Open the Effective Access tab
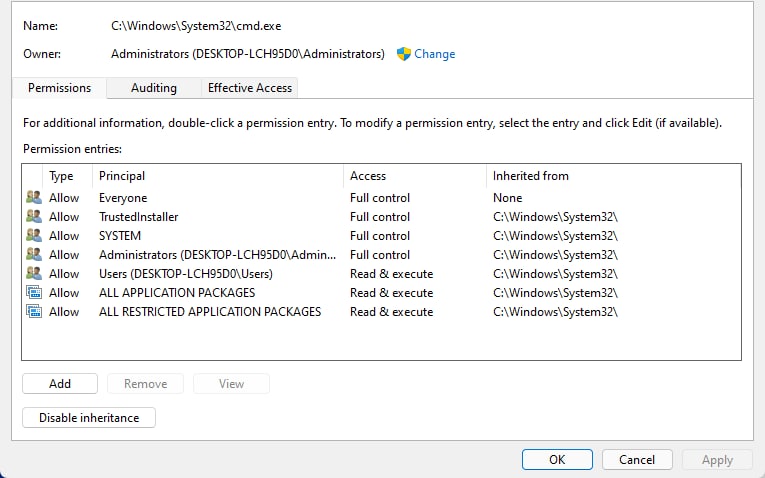The image size is (765, 478). 250,88
